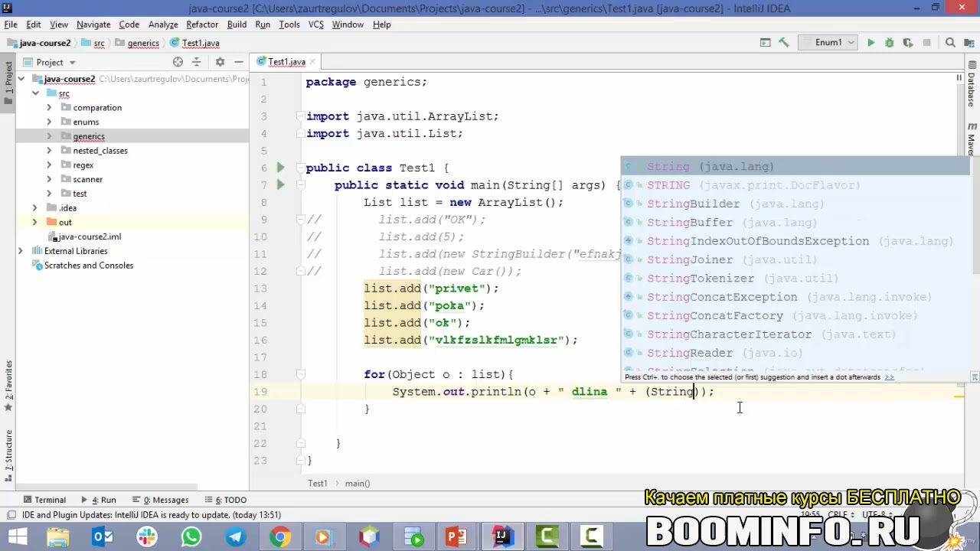Open the Enum1 run configuration dropdown
The image size is (980, 551).
click(827, 43)
